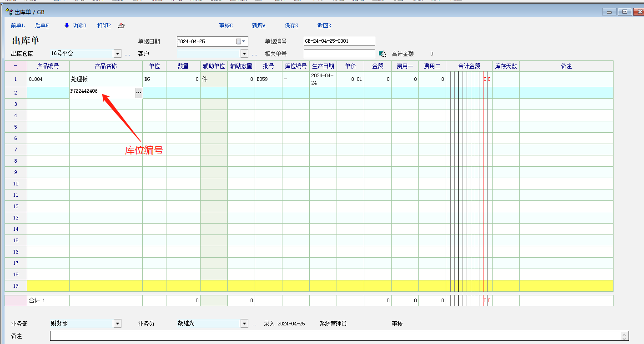Click the 功能 blue down-arrow icon

click(66, 26)
